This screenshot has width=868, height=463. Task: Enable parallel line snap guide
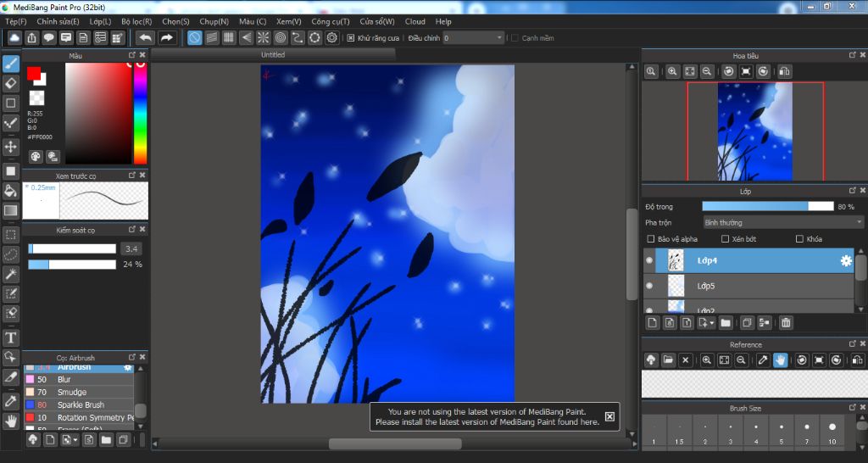(x=211, y=37)
